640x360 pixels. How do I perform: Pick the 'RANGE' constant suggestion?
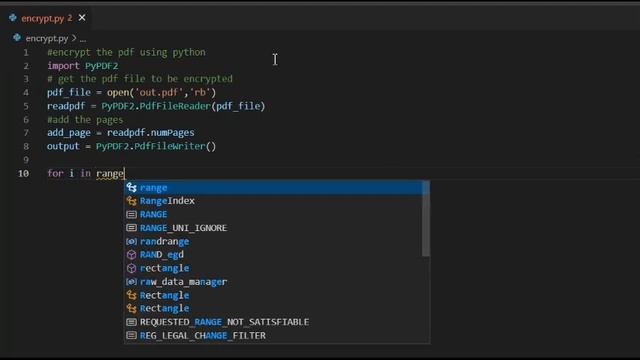(274, 214)
